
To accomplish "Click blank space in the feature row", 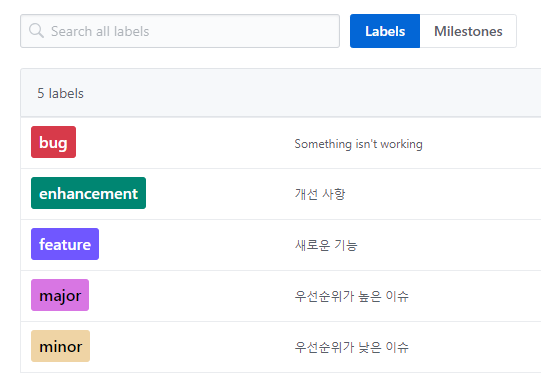I will [x=197, y=245].
